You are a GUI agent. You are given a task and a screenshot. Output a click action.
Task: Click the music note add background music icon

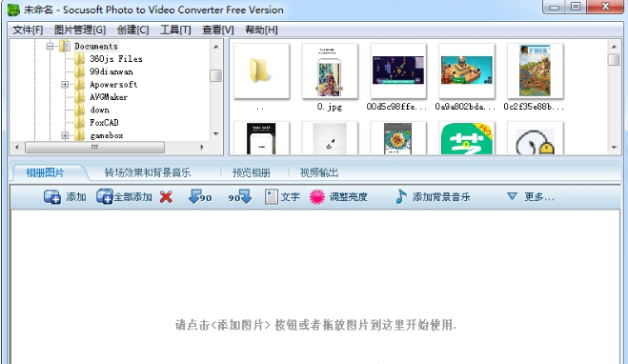coord(401,196)
